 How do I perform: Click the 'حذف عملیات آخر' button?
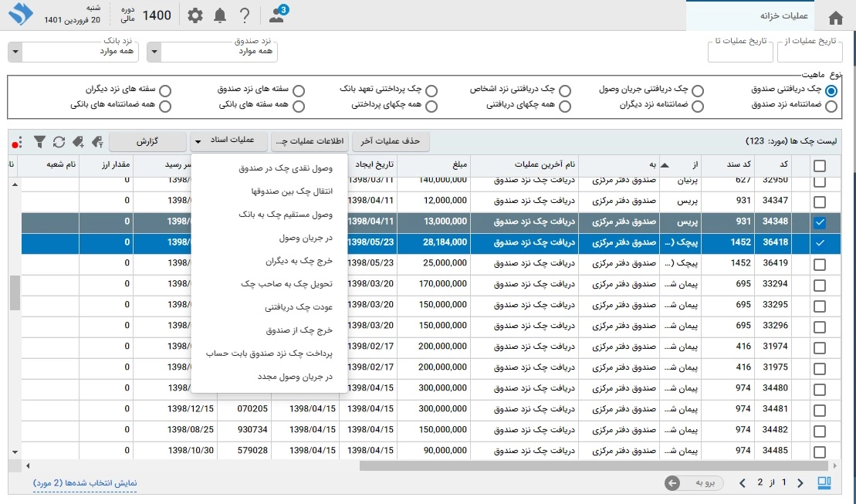point(391,142)
